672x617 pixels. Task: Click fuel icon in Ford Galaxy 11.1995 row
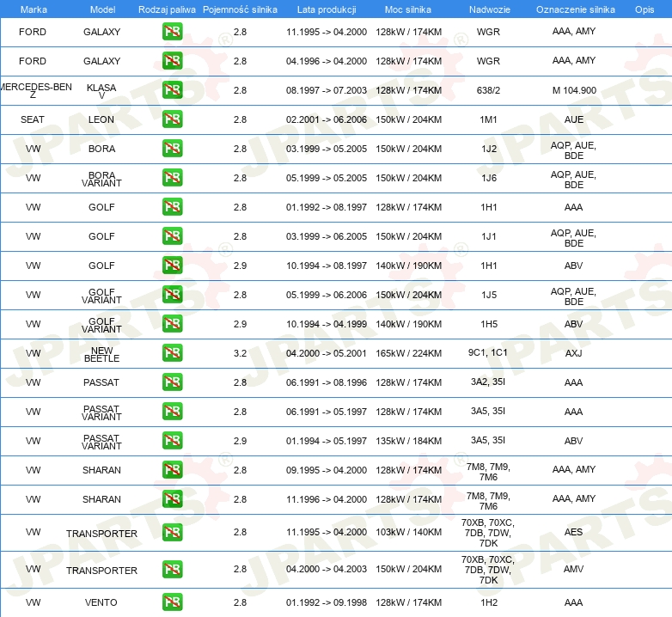click(172, 31)
